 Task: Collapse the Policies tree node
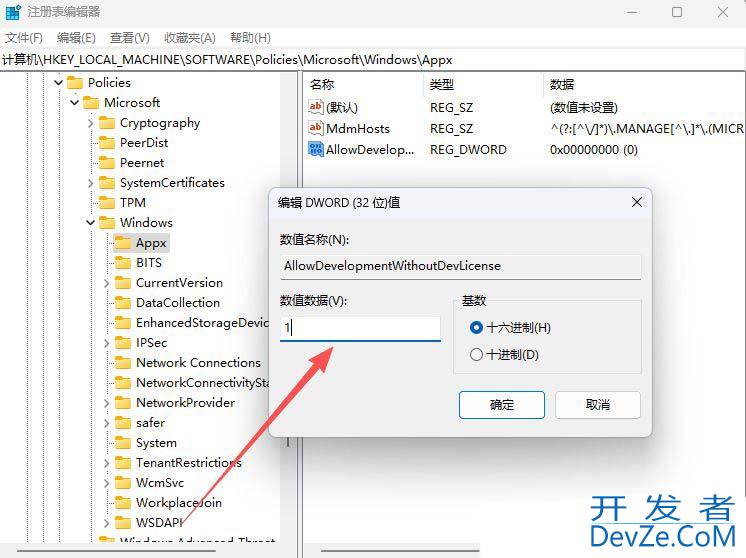pyautogui.click(x=59, y=83)
